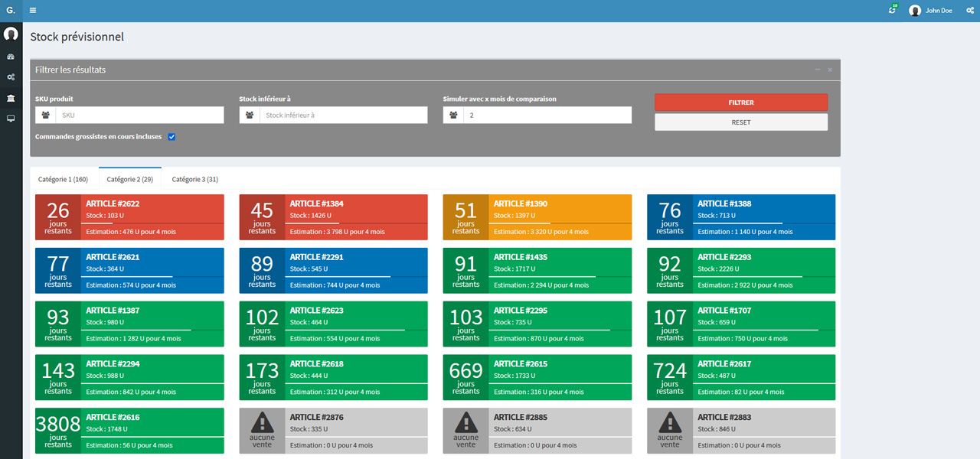Screen dimensions: 980x459
Task: Open the dashboard gauge sidebar icon
Action: point(11,57)
